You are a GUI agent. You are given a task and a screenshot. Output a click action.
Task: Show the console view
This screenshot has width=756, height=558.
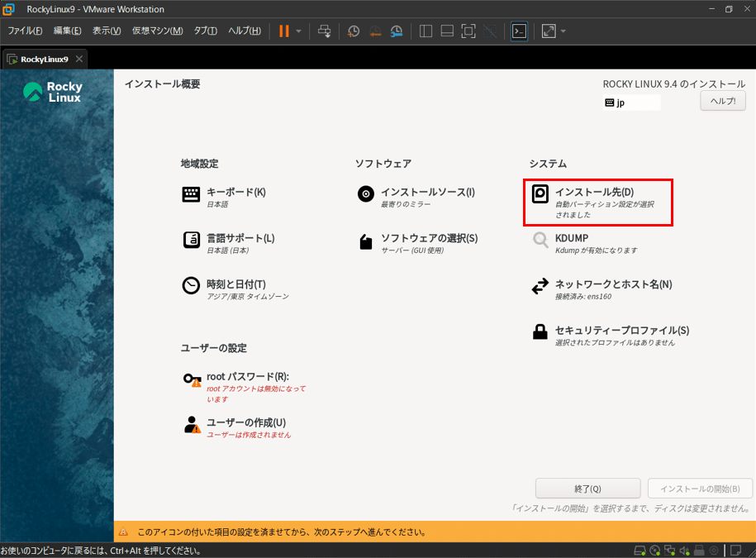click(x=519, y=31)
